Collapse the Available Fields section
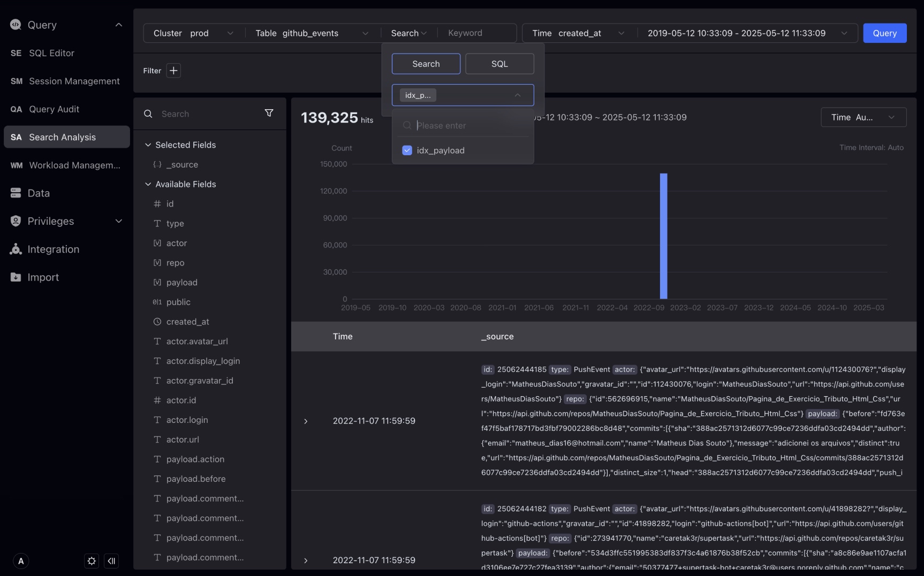 148,184
